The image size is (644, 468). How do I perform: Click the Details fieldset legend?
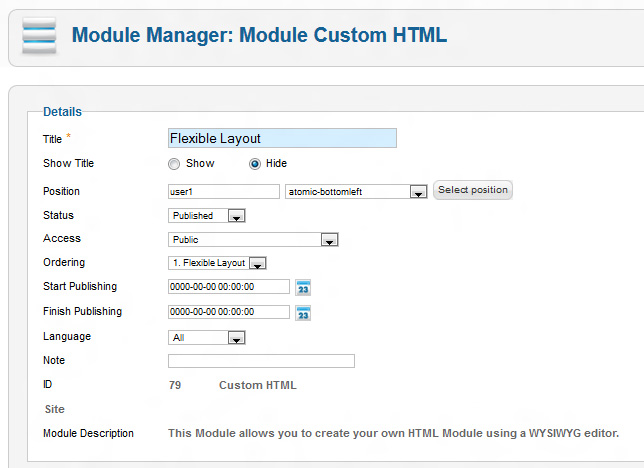[62, 112]
